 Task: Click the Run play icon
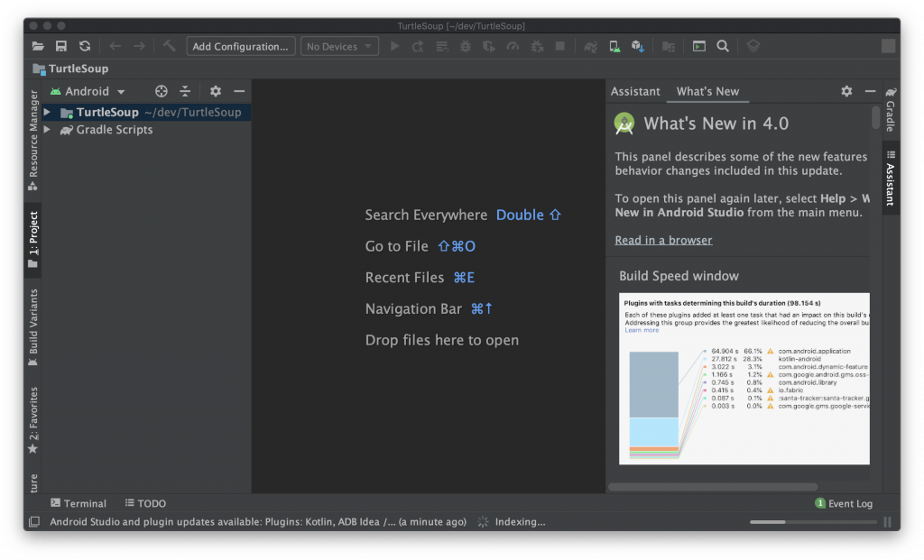395,46
